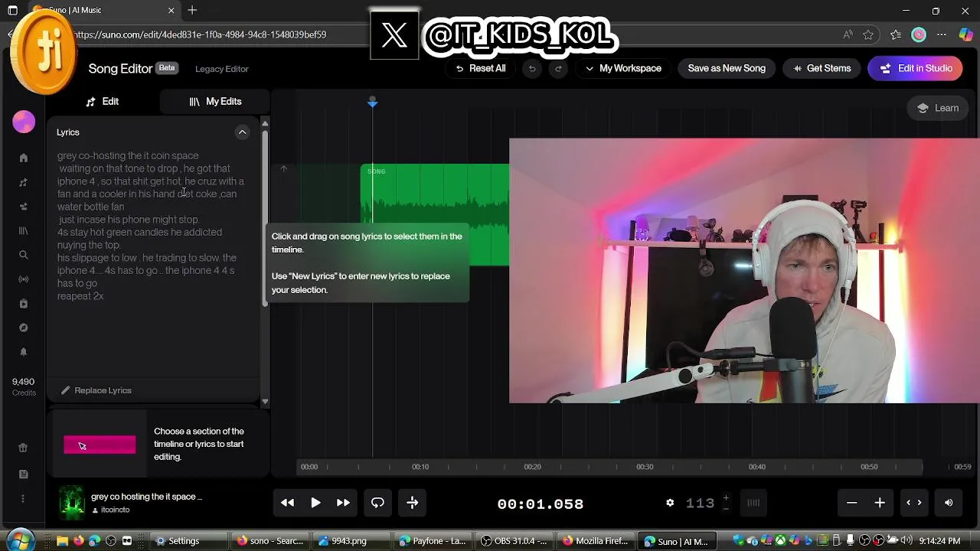
Task: Click Replace Lyrics
Action: [96, 390]
